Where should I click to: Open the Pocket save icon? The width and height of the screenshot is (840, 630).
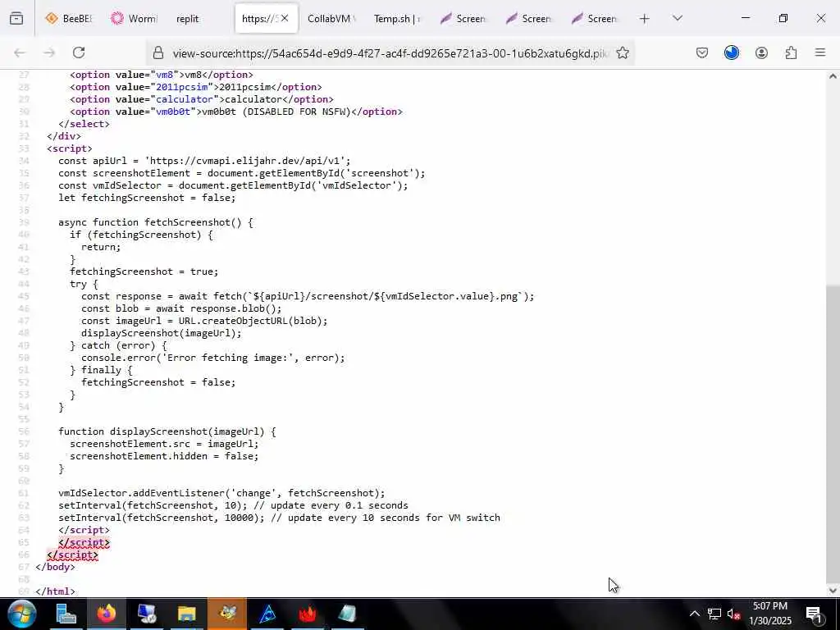(x=702, y=52)
